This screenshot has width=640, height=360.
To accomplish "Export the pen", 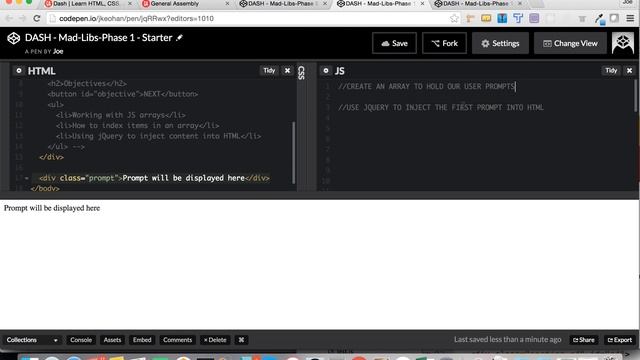I will coord(620,340).
